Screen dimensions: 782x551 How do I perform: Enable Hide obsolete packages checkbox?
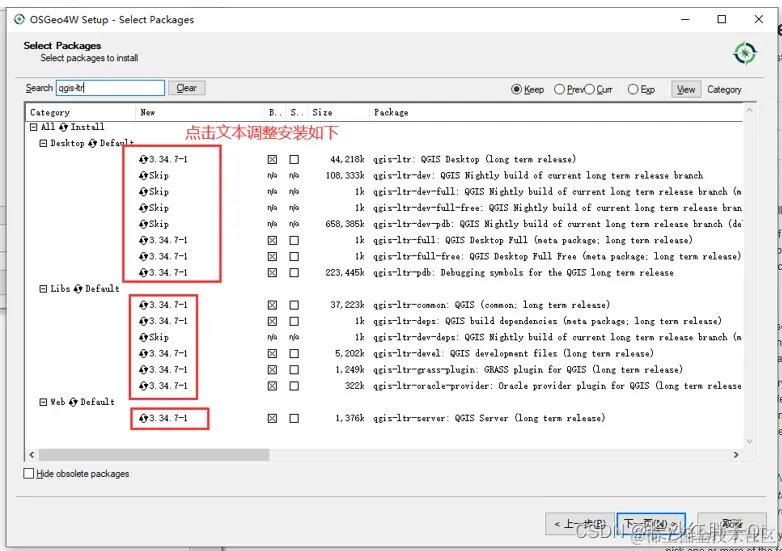click(29, 474)
